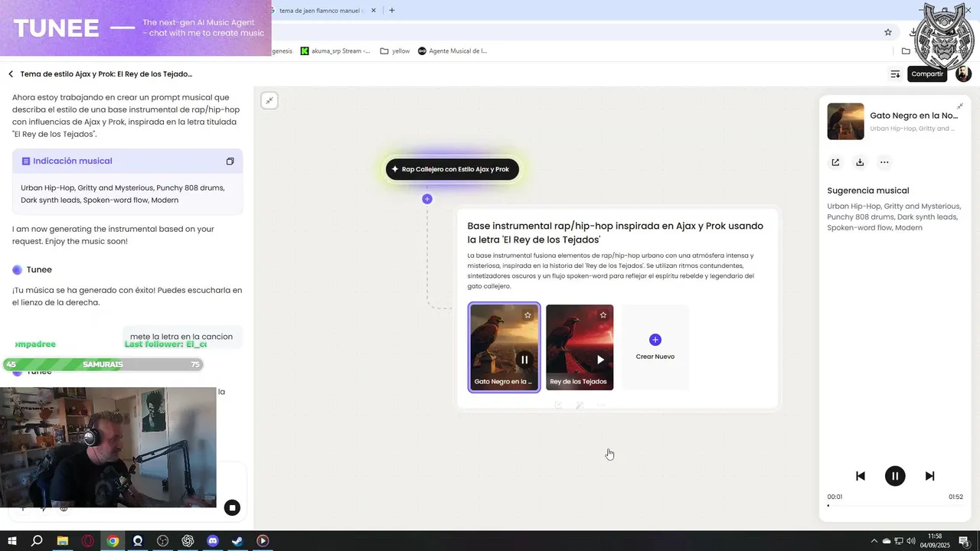Screen dimensions: 980x551
Task: Skip to the next track
Action: point(929,476)
